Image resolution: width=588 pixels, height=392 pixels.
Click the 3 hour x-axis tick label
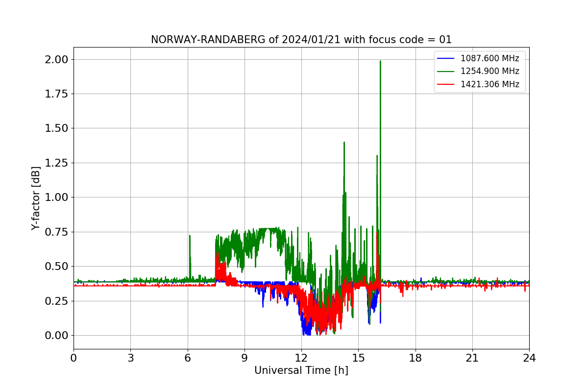130,358
